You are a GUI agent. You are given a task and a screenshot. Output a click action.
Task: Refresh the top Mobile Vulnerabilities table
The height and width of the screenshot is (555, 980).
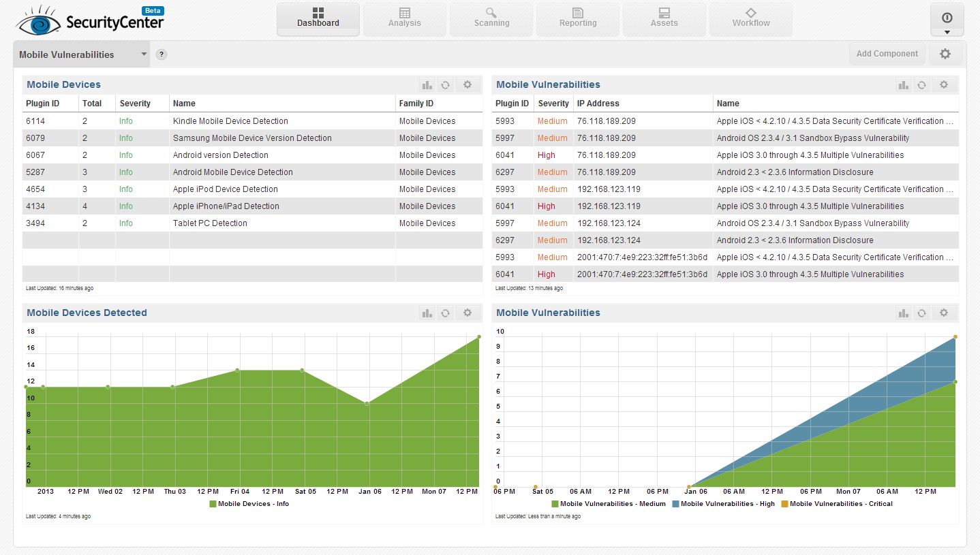coord(921,85)
